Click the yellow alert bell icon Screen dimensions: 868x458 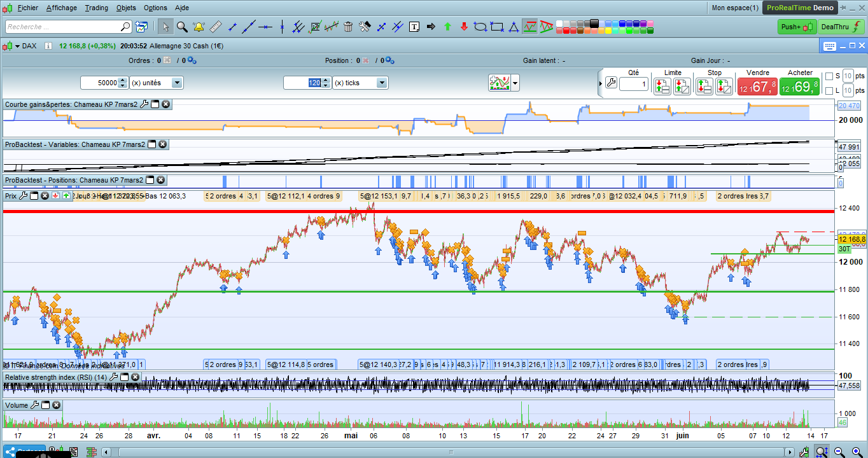click(x=199, y=27)
